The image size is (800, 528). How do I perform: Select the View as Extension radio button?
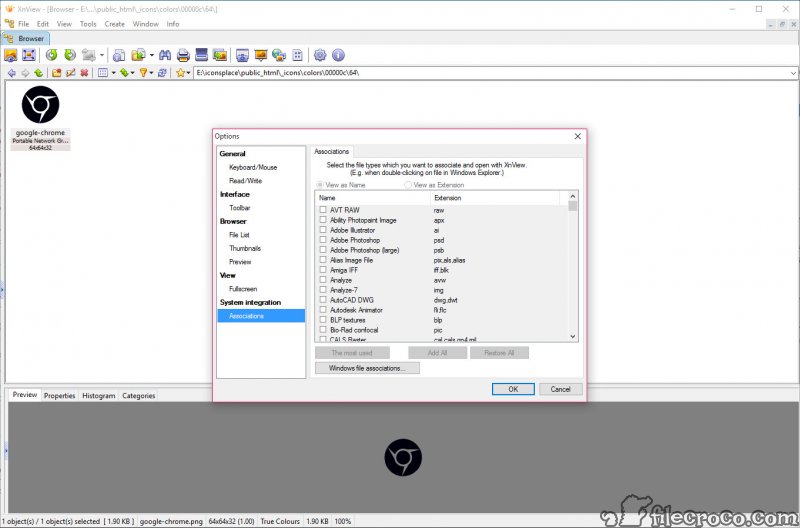(408, 185)
